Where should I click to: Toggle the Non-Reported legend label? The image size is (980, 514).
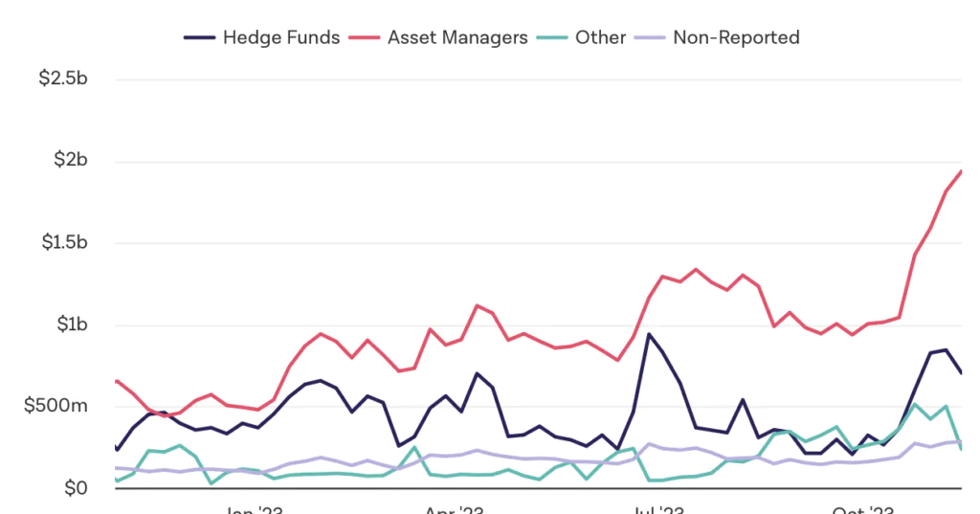tap(736, 38)
